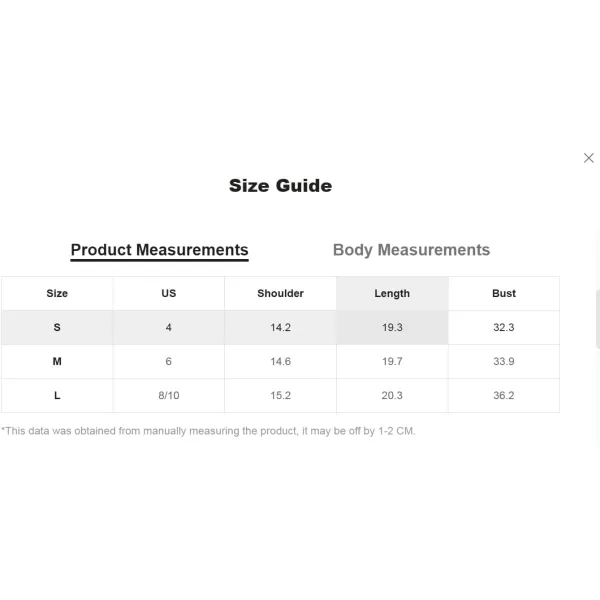600x600 pixels.
Task: Click the Bust column header
Action: tap(504, 293)
